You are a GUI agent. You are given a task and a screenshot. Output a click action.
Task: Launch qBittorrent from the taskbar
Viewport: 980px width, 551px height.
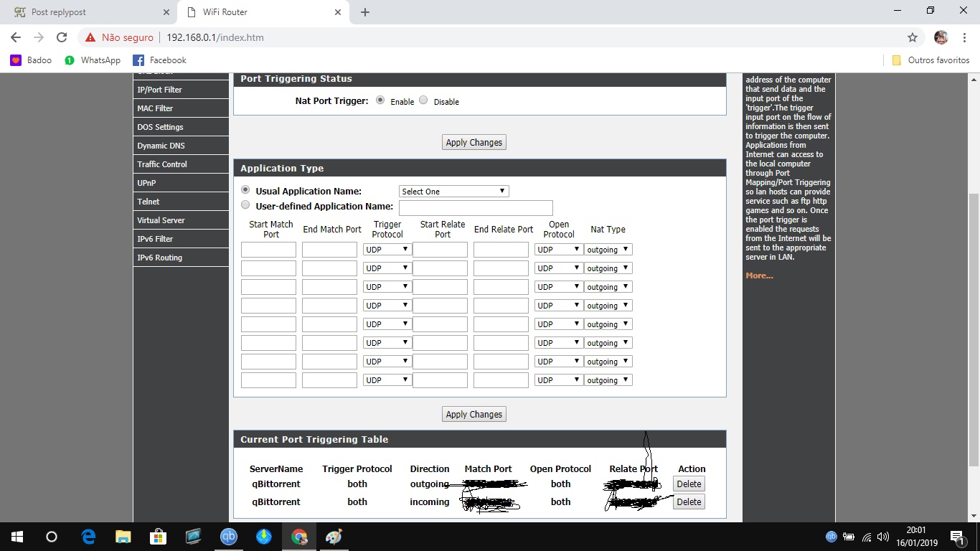(229, 537)
